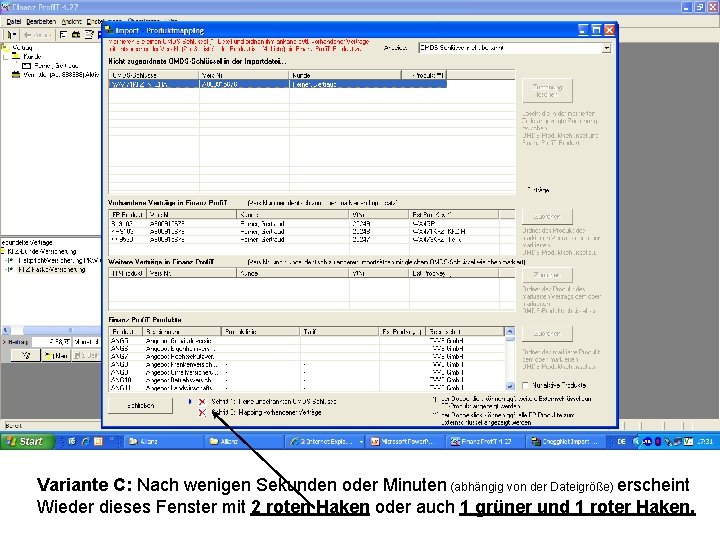Select Kfz-Kasko-Versicherung tree item

pos(51,270)
